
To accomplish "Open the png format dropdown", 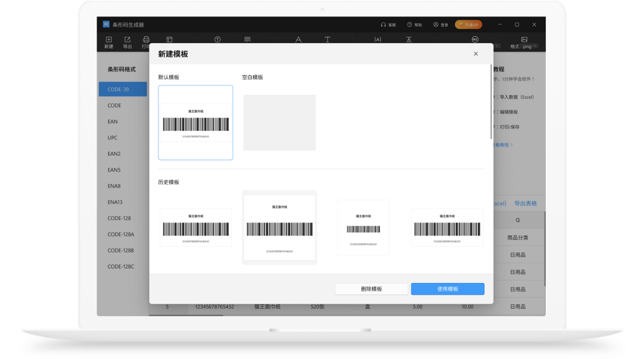I will [529, 46].
